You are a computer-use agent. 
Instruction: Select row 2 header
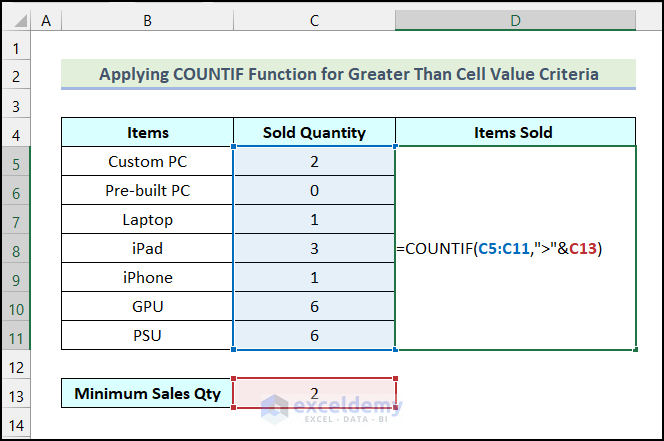click(17, 75)
